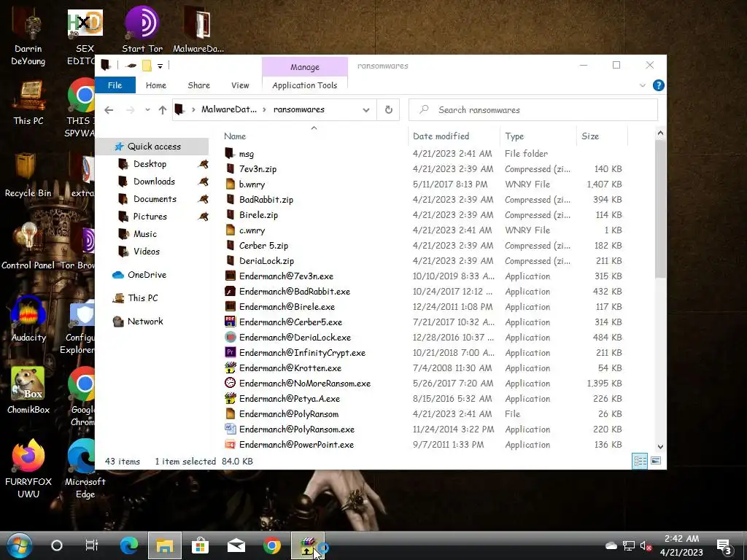The height and width of the screenshot is (560, 747).
Task: Refresh the ransomwares folder view
Action: 389,109
